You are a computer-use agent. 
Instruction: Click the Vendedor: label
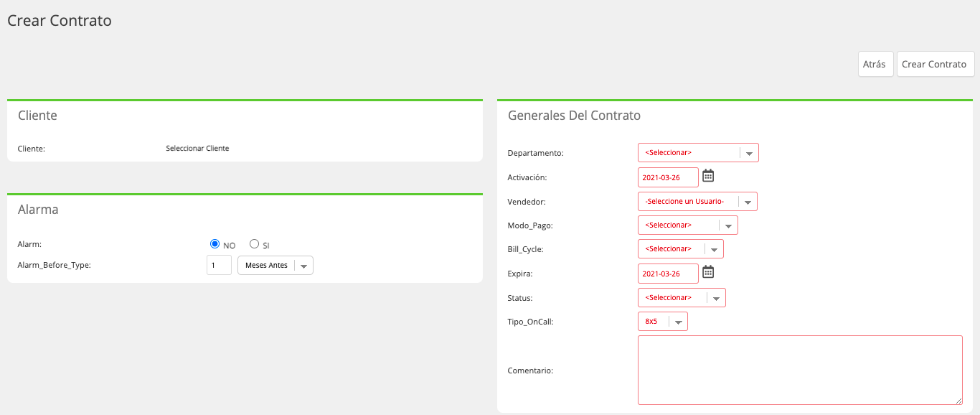pyautogui.click(x=527, y=202)
